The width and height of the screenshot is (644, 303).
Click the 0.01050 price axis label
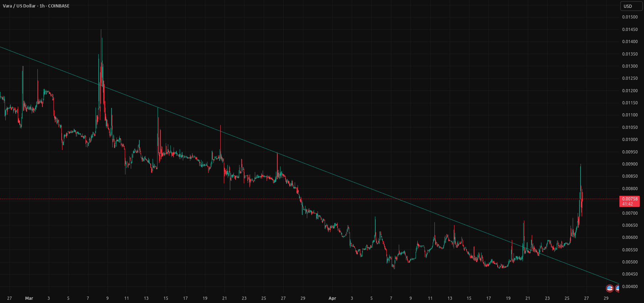click(x=630, y=127)
